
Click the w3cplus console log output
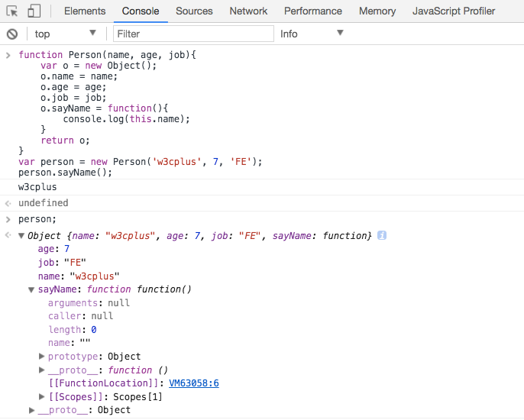pos(37,187)
